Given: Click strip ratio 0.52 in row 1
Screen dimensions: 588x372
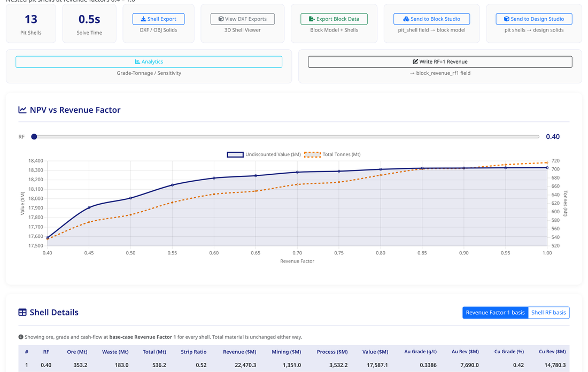Looking at the screenshot, I should 201,365.
